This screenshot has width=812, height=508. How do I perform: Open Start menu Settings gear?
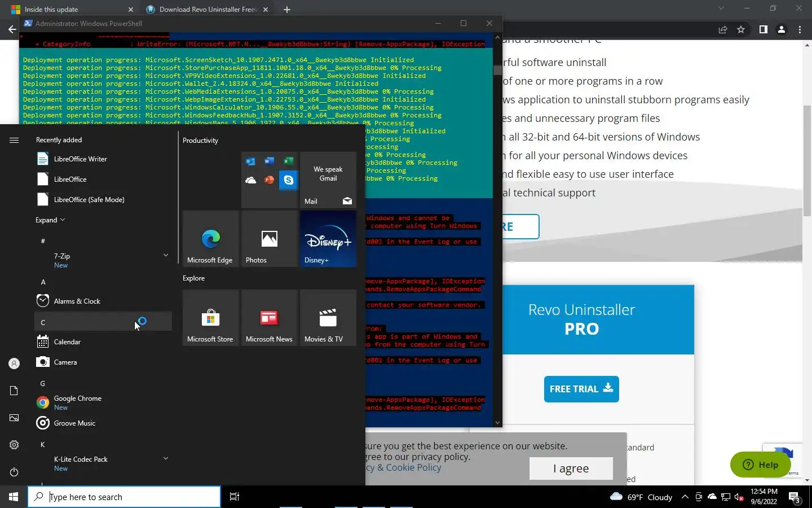click(14, 445)
